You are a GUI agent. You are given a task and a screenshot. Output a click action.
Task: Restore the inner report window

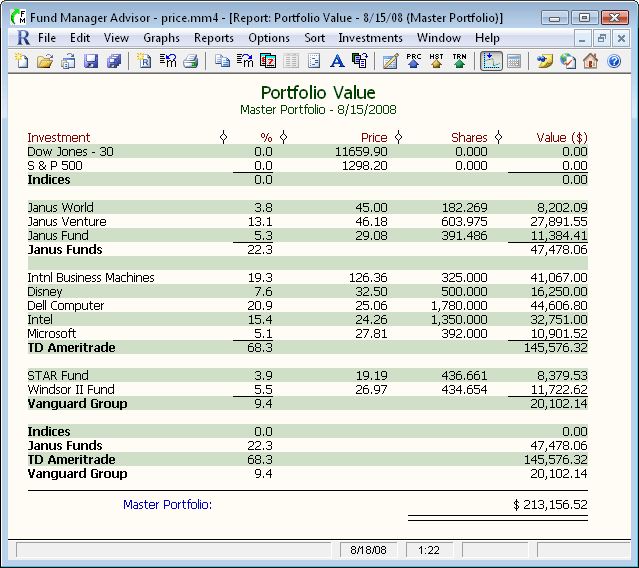(602, 38)
